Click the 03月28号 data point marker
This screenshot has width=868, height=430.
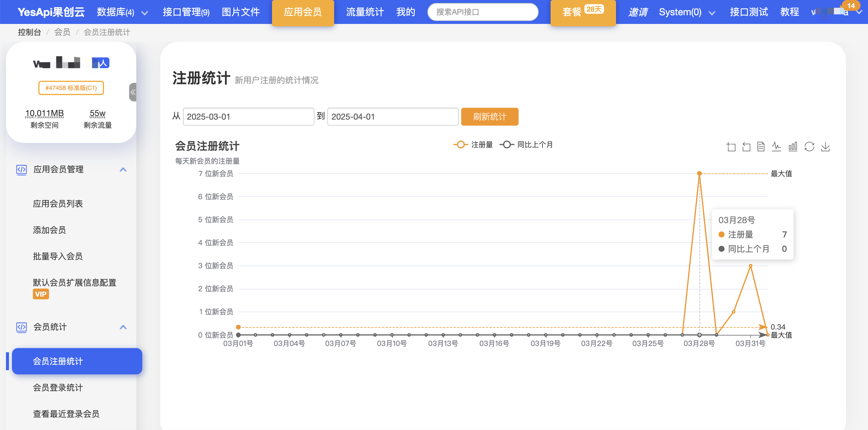[699, 173]
